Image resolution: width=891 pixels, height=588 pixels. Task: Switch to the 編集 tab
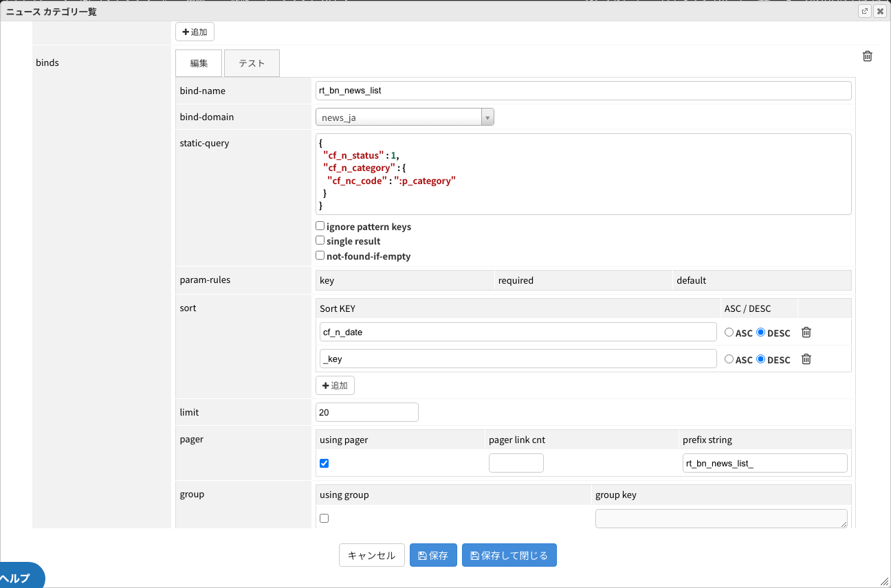coord(199,63)
